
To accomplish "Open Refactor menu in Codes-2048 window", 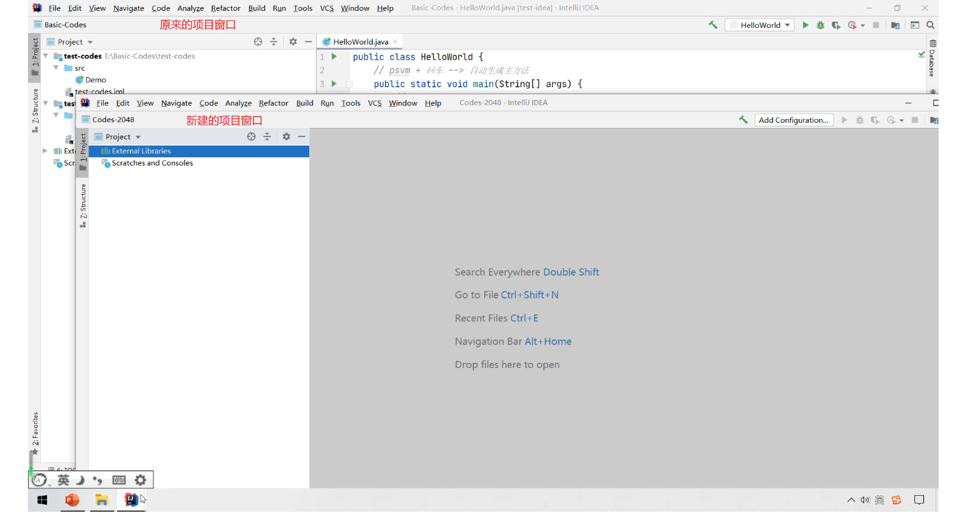I will (273, 103).
